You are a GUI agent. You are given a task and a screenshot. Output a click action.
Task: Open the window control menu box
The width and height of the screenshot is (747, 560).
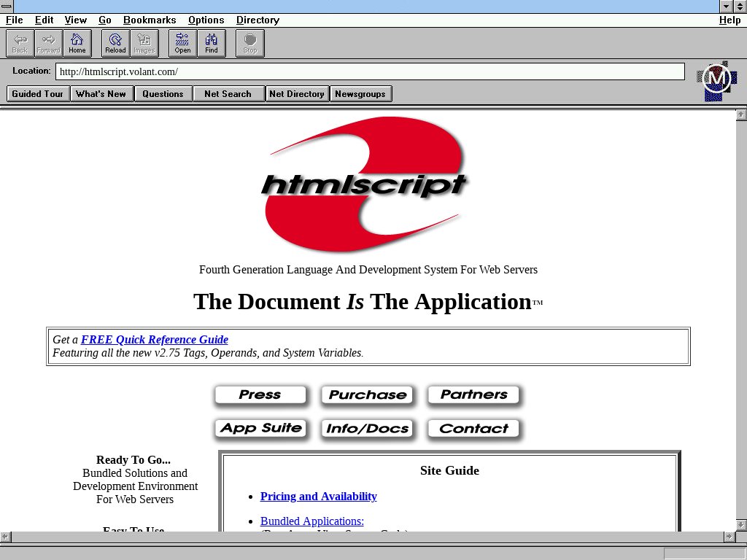[x=7, y=6]
